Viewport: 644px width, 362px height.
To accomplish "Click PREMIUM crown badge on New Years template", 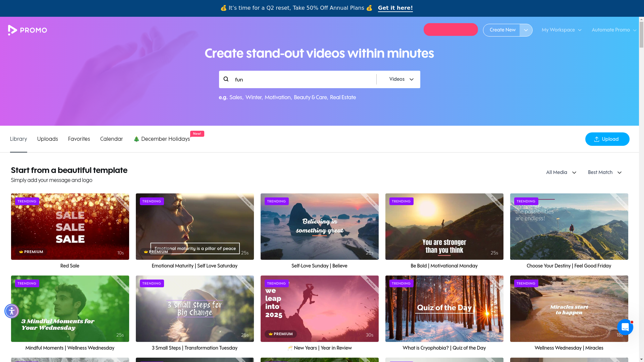I will point(280,334).
